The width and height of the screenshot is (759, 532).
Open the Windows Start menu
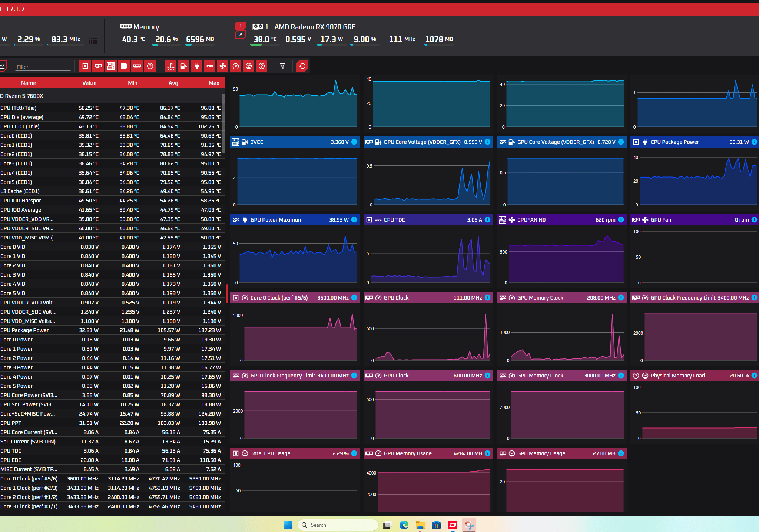tap(288, 525)
